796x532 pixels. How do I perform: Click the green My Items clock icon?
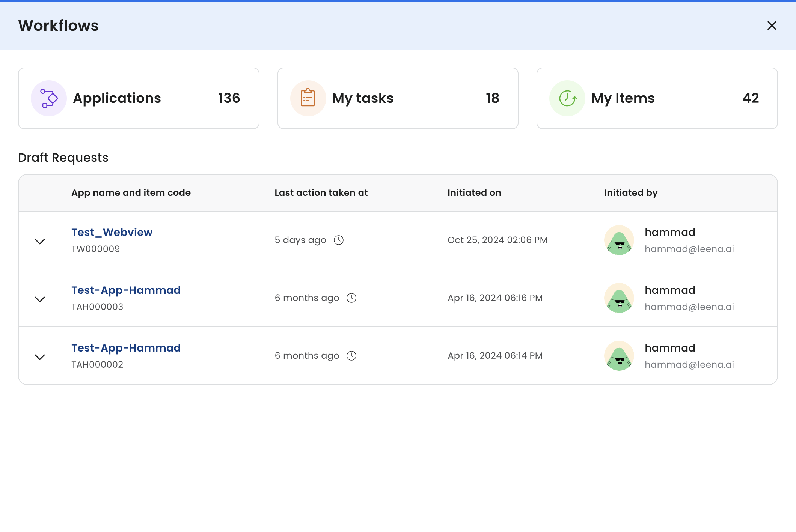click(x=567, y=98)
